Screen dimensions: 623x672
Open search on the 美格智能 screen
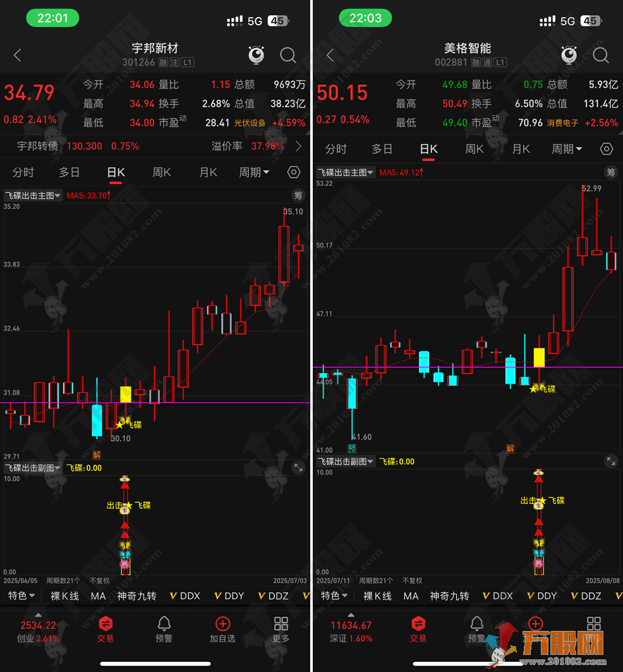(x=601, y=55)
